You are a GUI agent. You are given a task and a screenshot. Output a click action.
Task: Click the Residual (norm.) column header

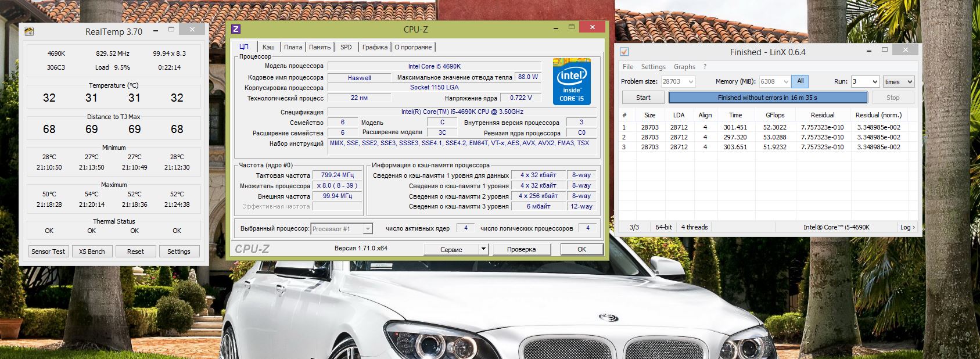pos(879,115)
